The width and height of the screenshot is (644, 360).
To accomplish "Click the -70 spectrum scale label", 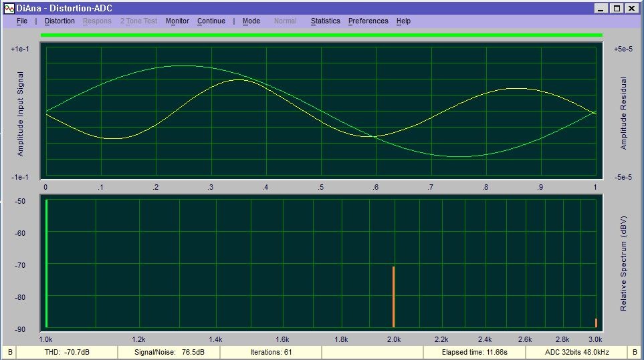I will (x=20, y=265).
